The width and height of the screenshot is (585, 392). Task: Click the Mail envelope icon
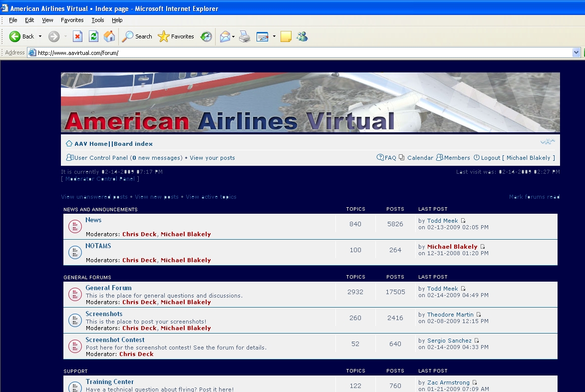tap(225, 36)
